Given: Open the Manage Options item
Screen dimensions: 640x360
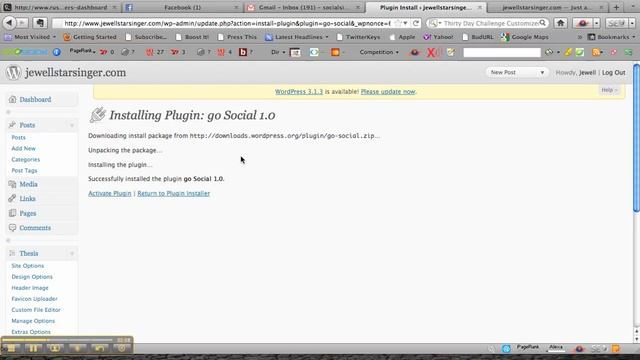Looking at the screenshot, I should [x=33, y=321].
